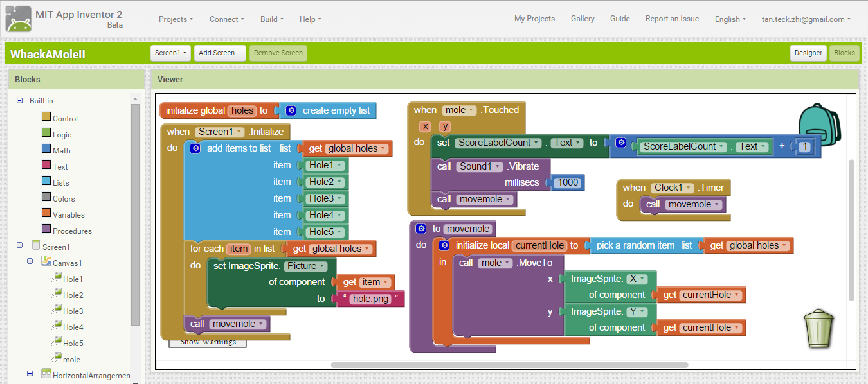The width and height of the screenshot is (868, 384).
Task: Switch to the Blocks view
Action: [x=844, y=53]
